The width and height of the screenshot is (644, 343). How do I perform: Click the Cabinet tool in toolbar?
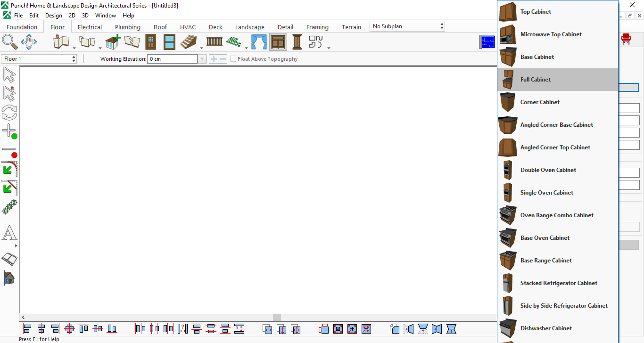[x=278, y=42]
